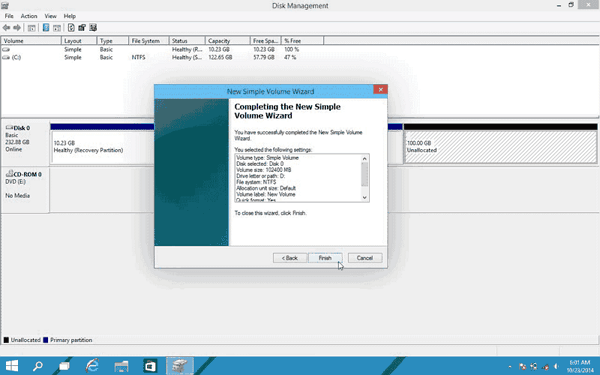The image size is (600, 375).
Task: Click the Unallocated black legend swatch
Action: [6, 340]
